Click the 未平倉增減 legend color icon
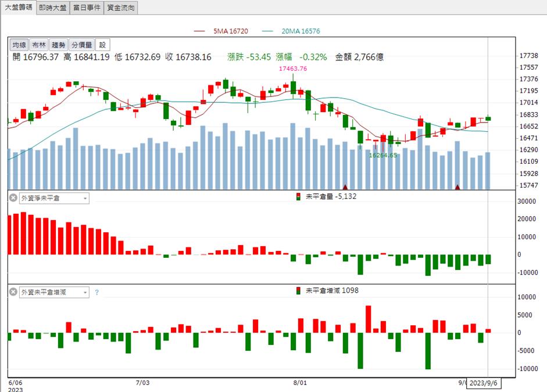Image resolution: width=547 pixels, height=392 pixels. (x=298, y=290)
